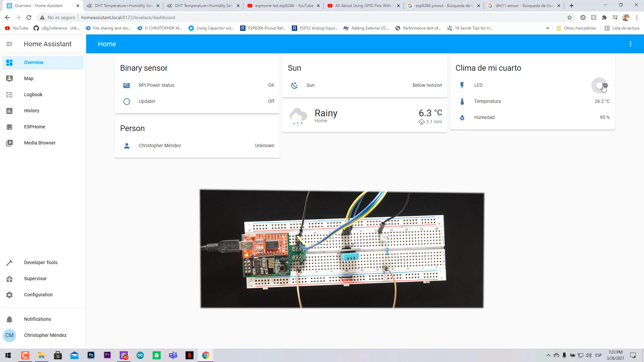Click the address bar URL

pyautogui.click(x=128, y=17)
